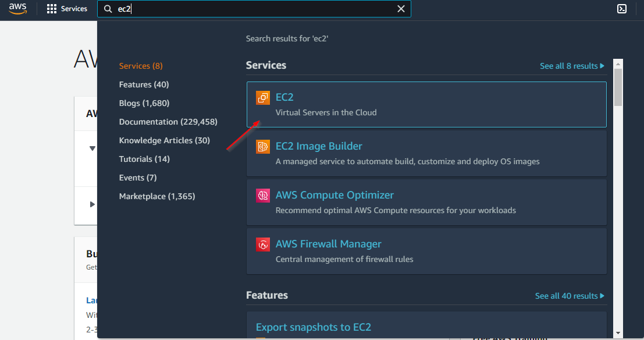644x340 pixels.
Task: Open the Export snapshots to EC2 feature
Action: 314,327
